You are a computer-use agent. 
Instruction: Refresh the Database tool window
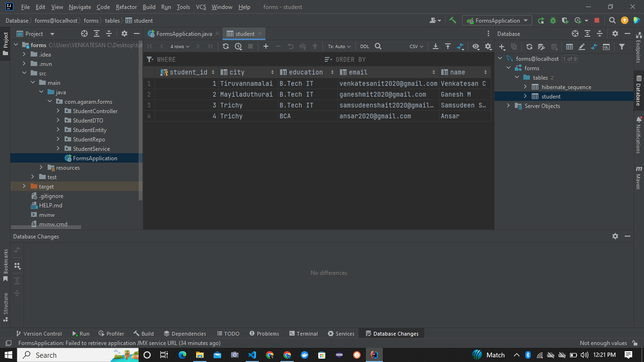pyautogui.click(x=529, y=47)
